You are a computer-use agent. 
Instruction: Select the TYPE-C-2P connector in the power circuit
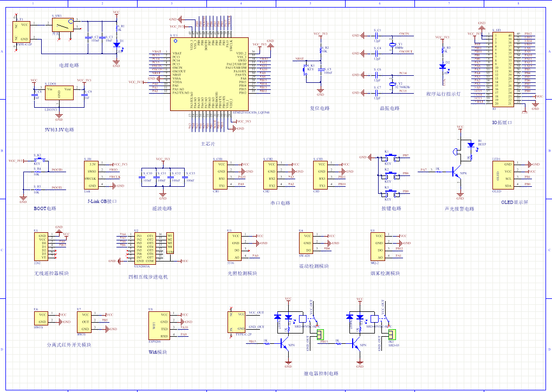click(23, 31)
